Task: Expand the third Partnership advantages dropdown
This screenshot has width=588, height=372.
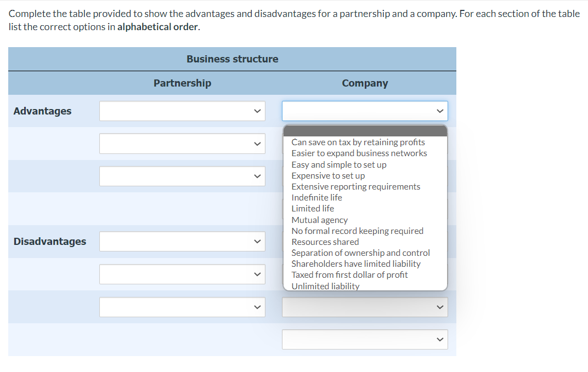Action: (182, 176)
